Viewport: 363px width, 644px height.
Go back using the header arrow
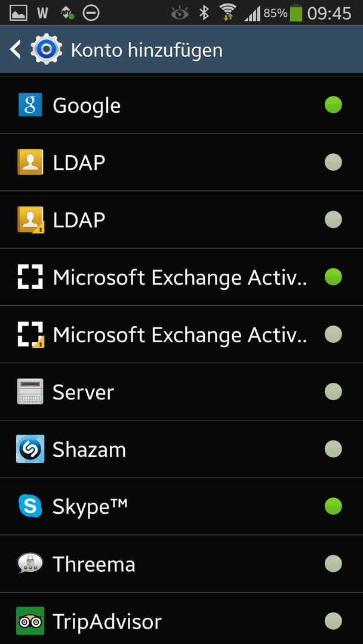[15, 49]
